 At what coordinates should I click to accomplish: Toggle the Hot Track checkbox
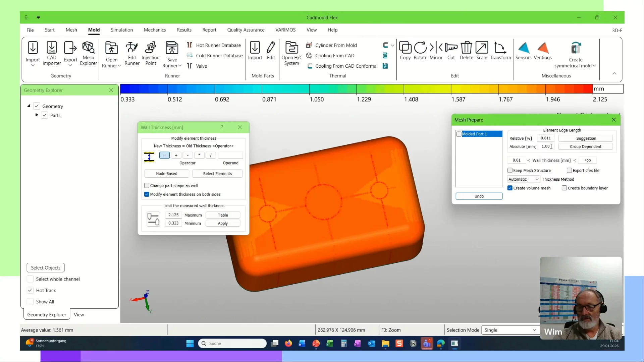30,290
